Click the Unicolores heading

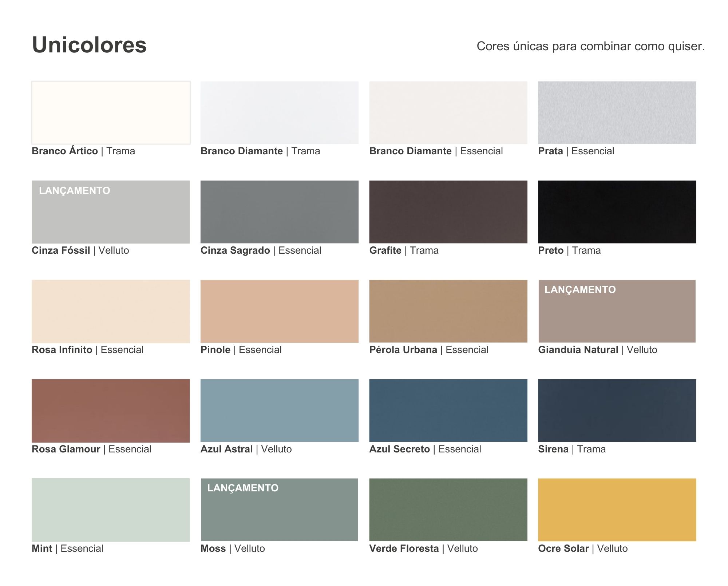coord(89,45)
